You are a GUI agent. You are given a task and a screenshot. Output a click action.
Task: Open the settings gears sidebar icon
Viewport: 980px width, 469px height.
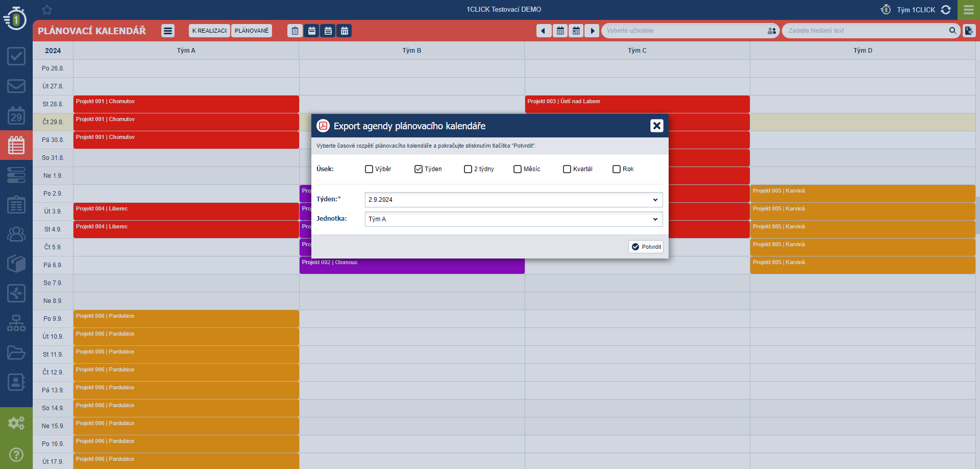pyautogui.click(x=16, y=423)
